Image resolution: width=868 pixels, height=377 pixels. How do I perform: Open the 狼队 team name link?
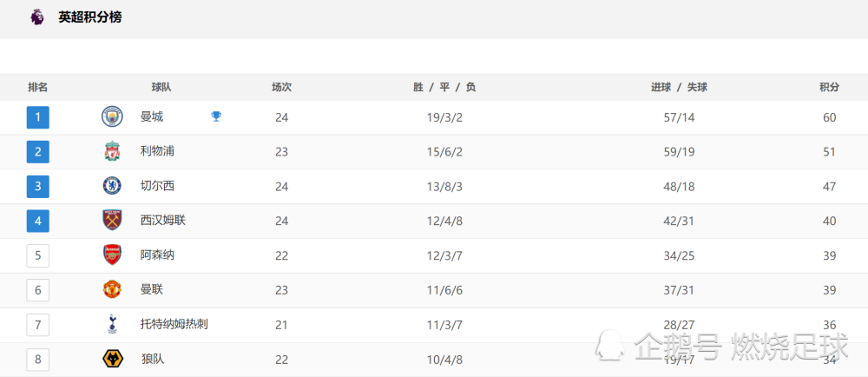tap(152, 359)
